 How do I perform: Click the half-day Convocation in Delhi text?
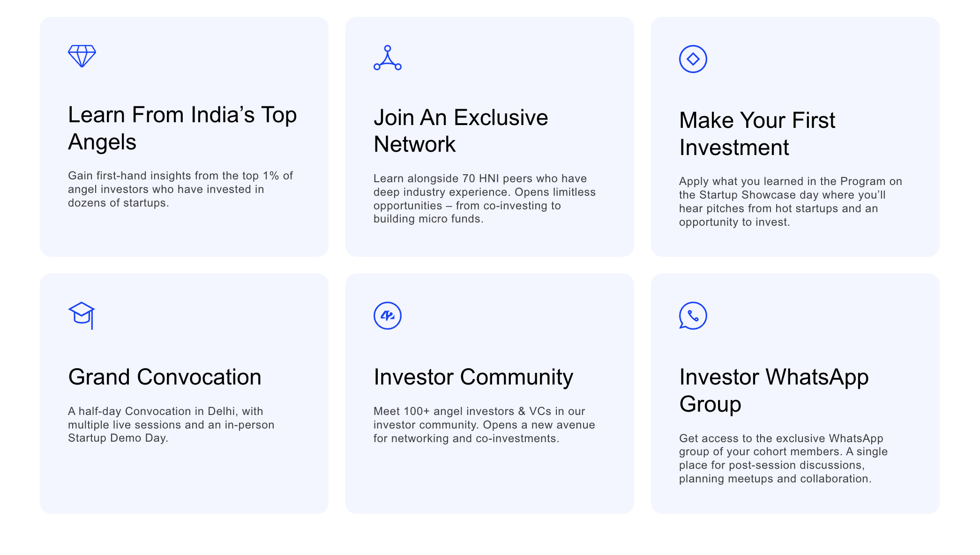click(x=171, y=424)
